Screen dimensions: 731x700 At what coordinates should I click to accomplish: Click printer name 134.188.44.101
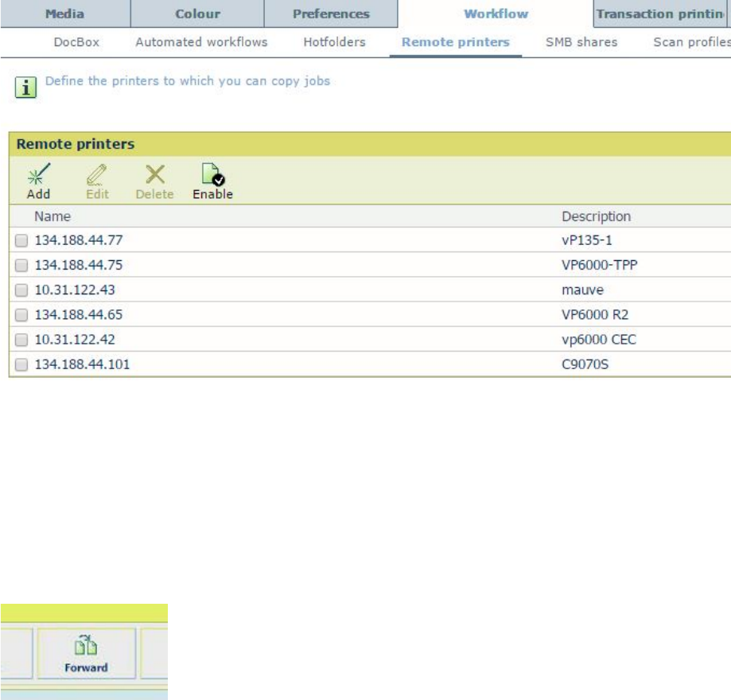click(x=82, y=364)
